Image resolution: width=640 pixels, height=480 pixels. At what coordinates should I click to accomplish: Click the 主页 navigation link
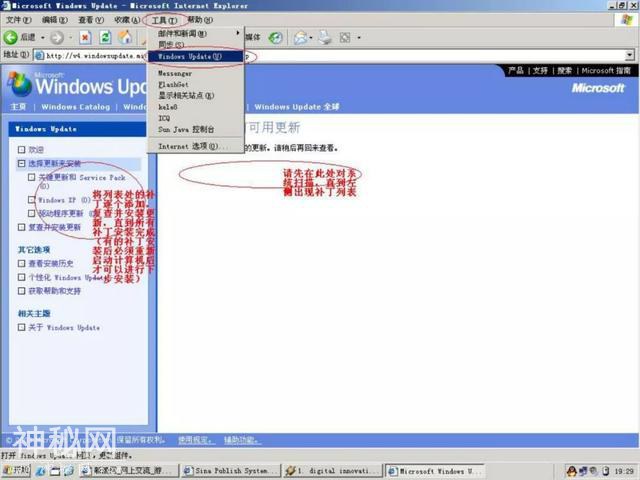[x=18, y=107]
